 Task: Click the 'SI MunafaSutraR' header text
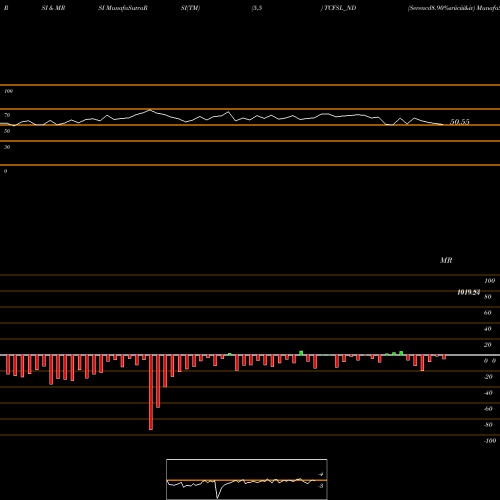(x=123, y=8)
